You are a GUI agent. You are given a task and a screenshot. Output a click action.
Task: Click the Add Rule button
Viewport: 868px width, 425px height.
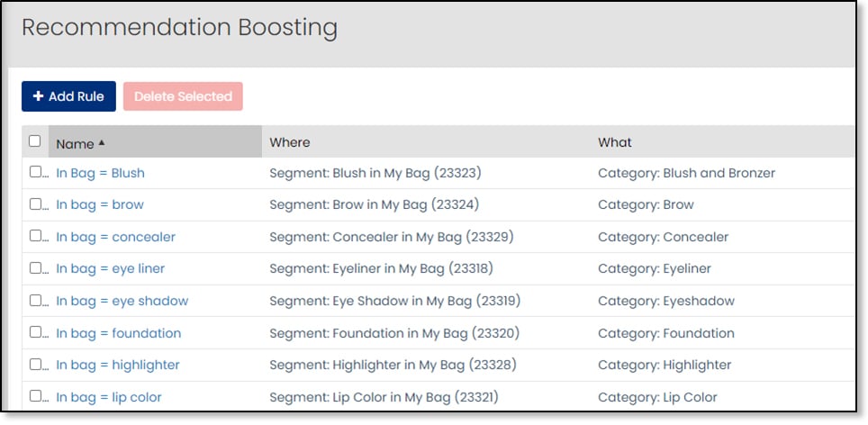68,96
